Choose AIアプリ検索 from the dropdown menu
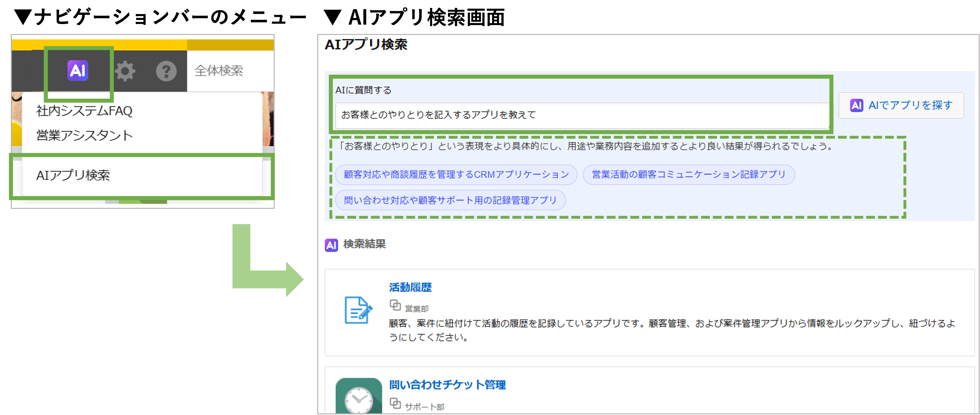This screenshot has height=415, width=980. click(x=73, y=176)
